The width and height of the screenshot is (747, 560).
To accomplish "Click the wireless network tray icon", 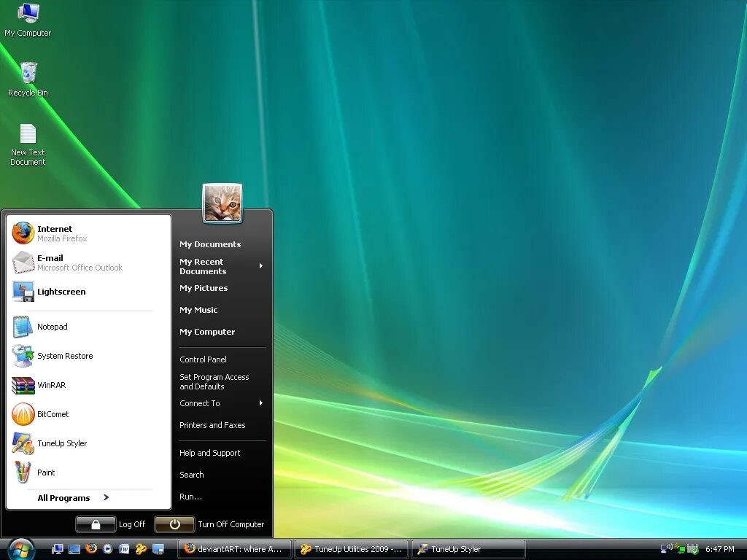I will [666, 548].
